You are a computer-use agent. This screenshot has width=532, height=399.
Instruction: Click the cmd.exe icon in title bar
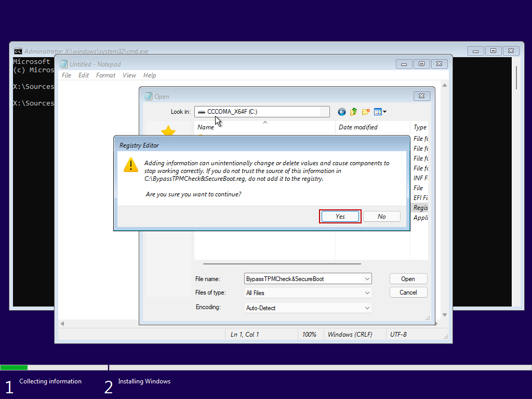tap(18, 51)
